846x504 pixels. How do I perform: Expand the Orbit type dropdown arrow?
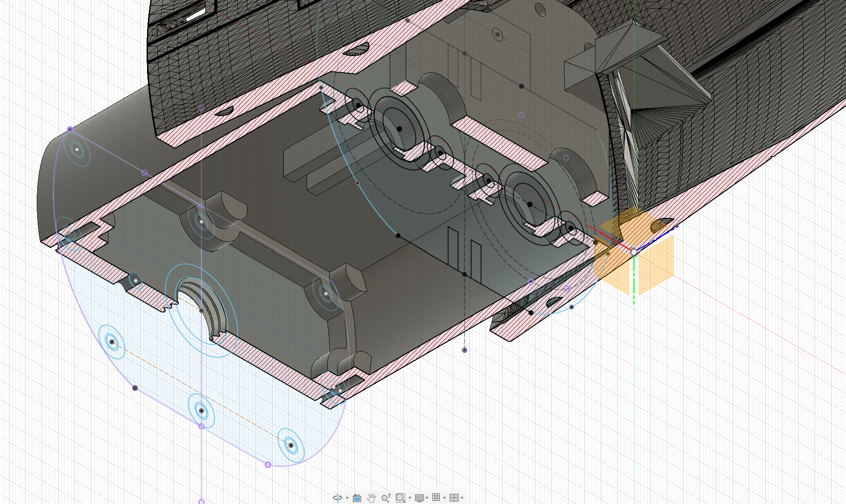[x=347, y=498]
